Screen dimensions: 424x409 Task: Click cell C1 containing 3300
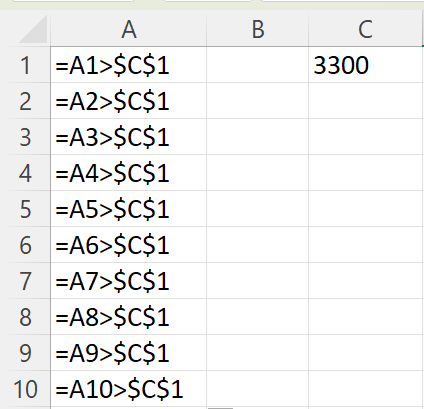(x=365, y=65)
